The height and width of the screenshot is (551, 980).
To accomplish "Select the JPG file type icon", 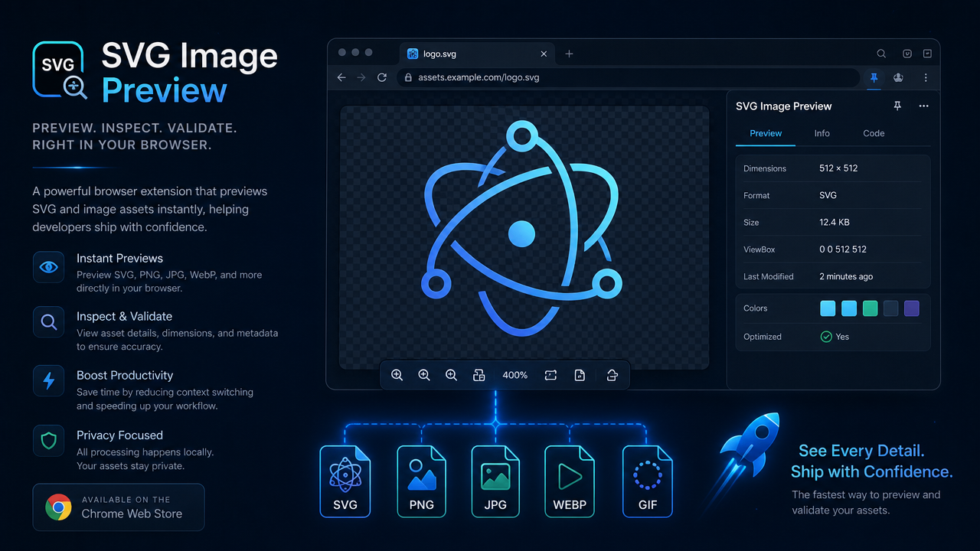I will point(495,481).
